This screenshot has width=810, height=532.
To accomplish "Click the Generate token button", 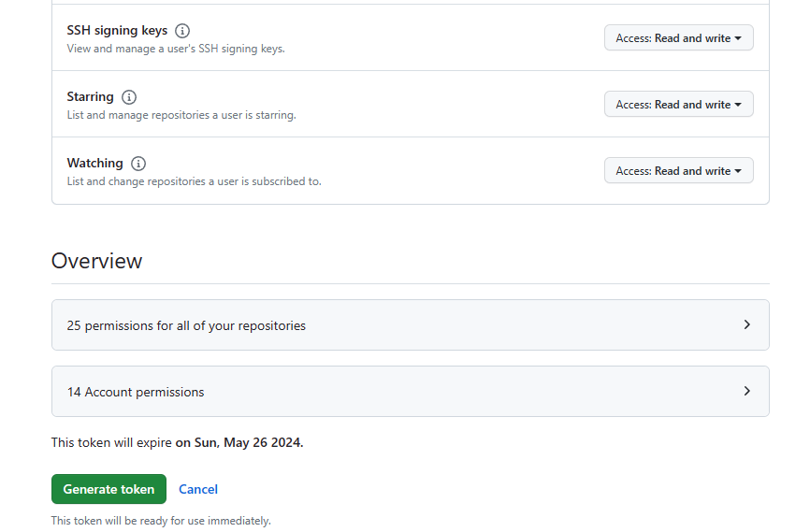I will (x=108, y=489).
